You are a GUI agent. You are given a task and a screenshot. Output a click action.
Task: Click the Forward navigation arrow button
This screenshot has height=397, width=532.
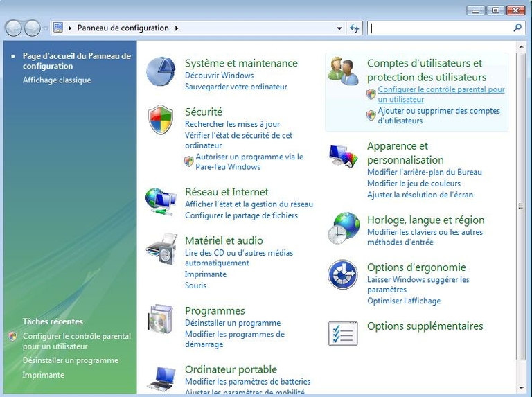[x=33, y=28]
